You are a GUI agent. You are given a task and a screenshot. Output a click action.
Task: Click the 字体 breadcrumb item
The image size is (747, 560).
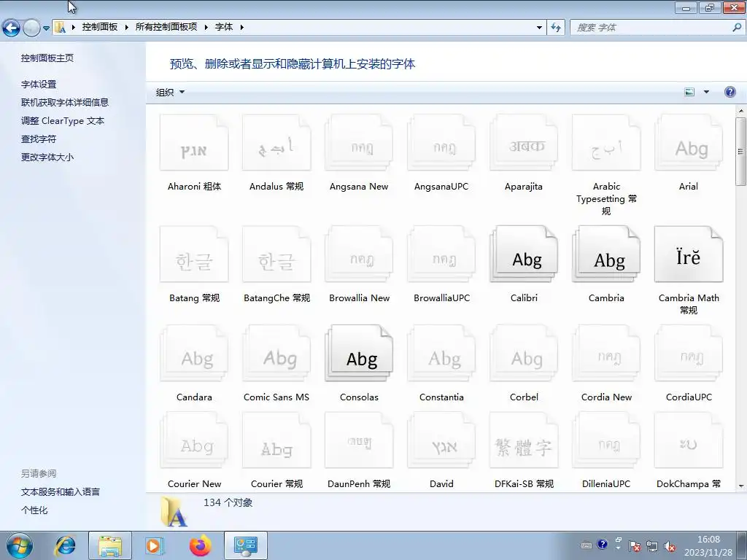coord(224,27)
